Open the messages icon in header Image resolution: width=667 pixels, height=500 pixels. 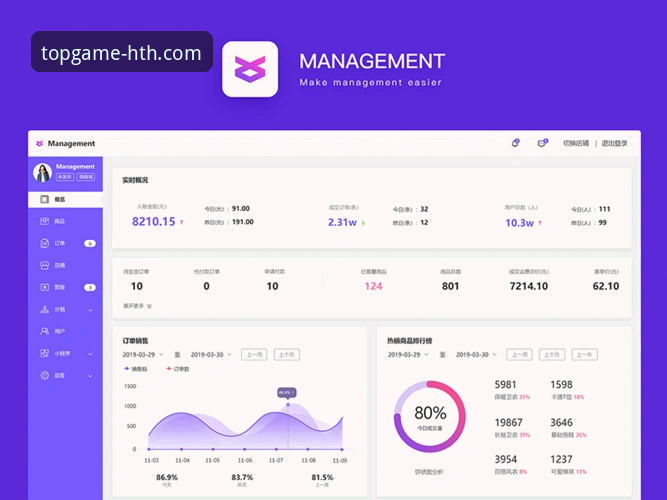pos(542,143)
